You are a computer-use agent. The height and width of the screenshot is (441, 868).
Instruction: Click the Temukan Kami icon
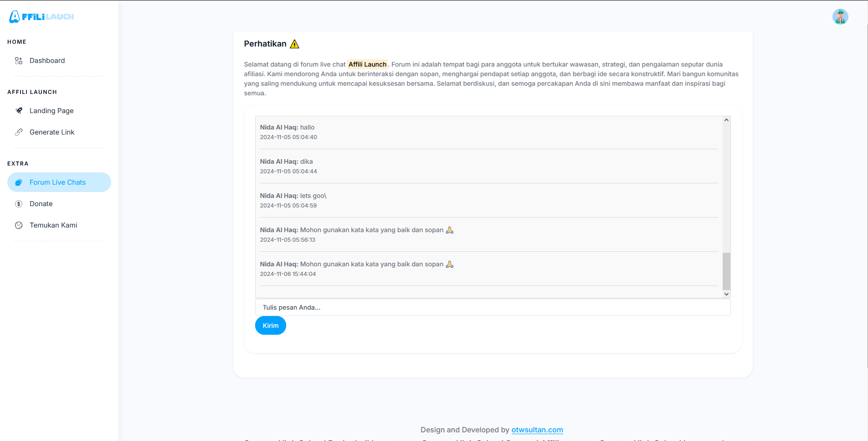click(19, 225)
